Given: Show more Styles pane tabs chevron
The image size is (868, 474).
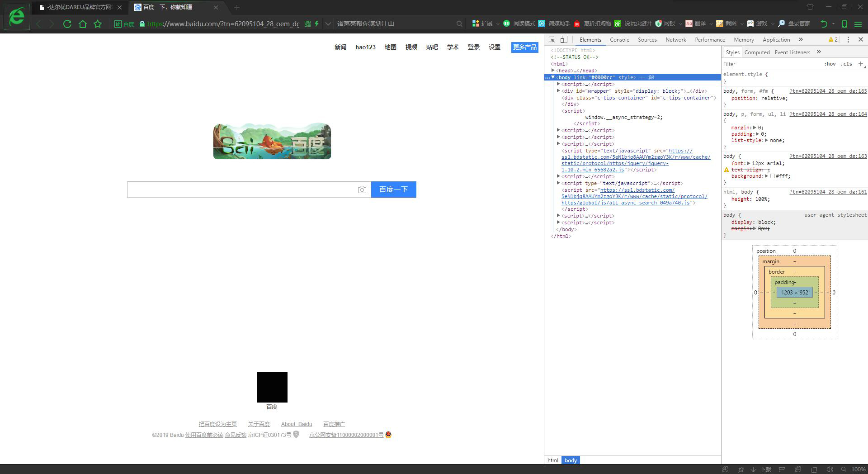Looking at the screenshot, I should pos(819,52).
